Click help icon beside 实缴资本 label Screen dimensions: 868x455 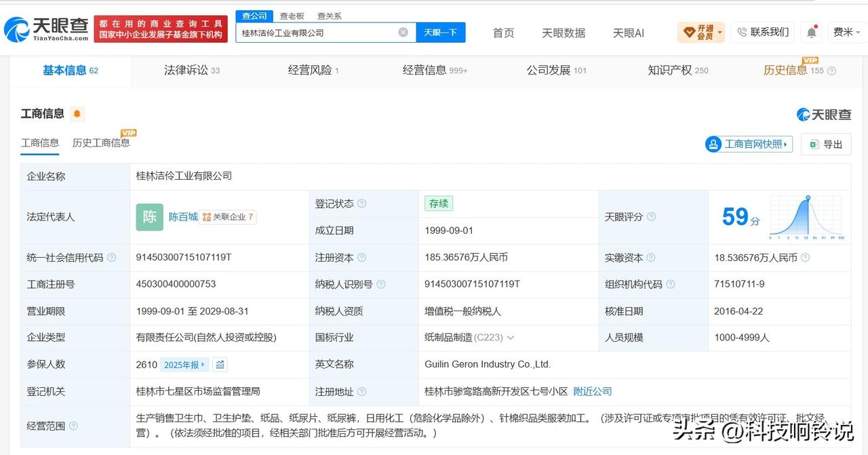[x=651, y=258]
